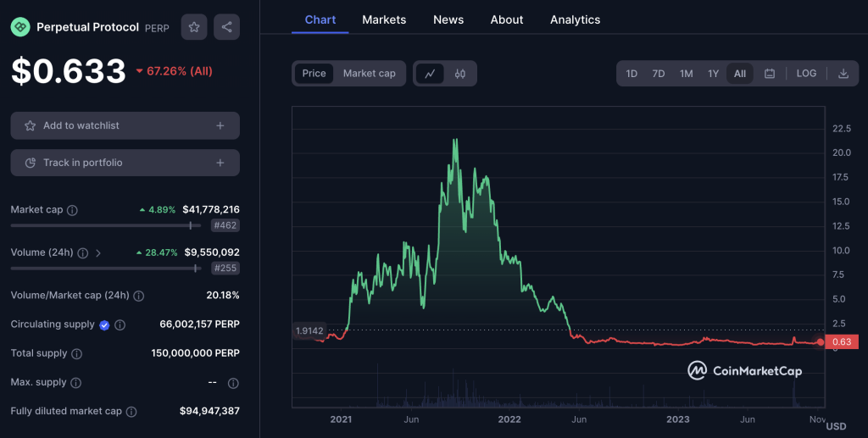Click the CoinMarketCap logo on chart
This screenshot has height=438, width=868.
click(x=744, y=370)
